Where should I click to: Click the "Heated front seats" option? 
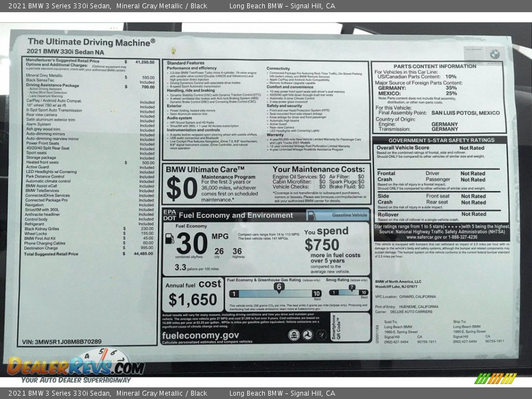[x=43, y=162]
